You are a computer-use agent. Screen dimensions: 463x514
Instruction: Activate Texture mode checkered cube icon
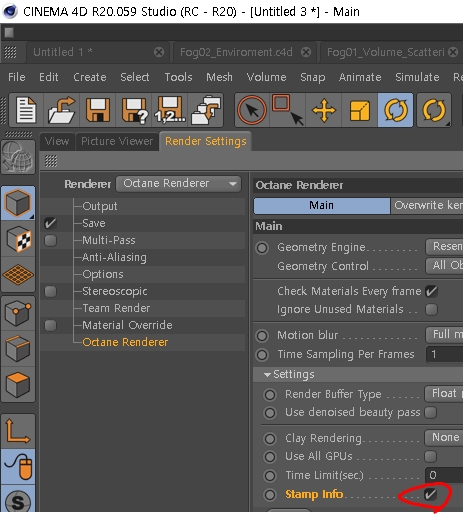18,239
